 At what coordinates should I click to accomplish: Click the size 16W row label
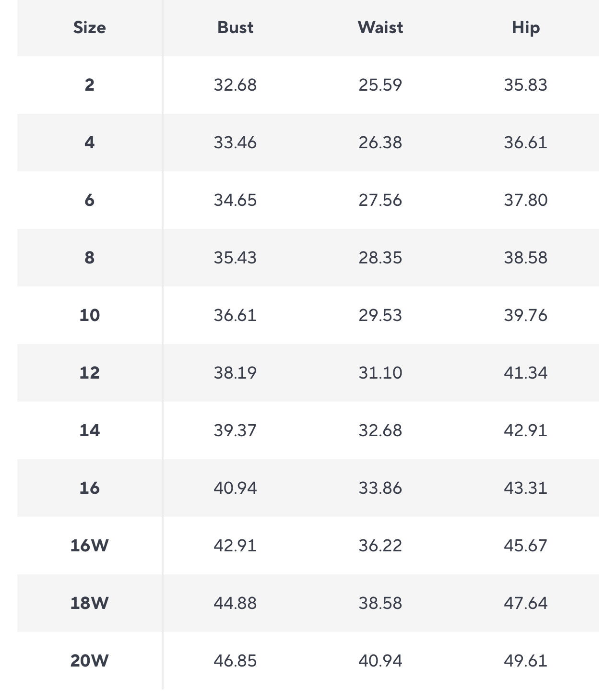pos(90,546)
